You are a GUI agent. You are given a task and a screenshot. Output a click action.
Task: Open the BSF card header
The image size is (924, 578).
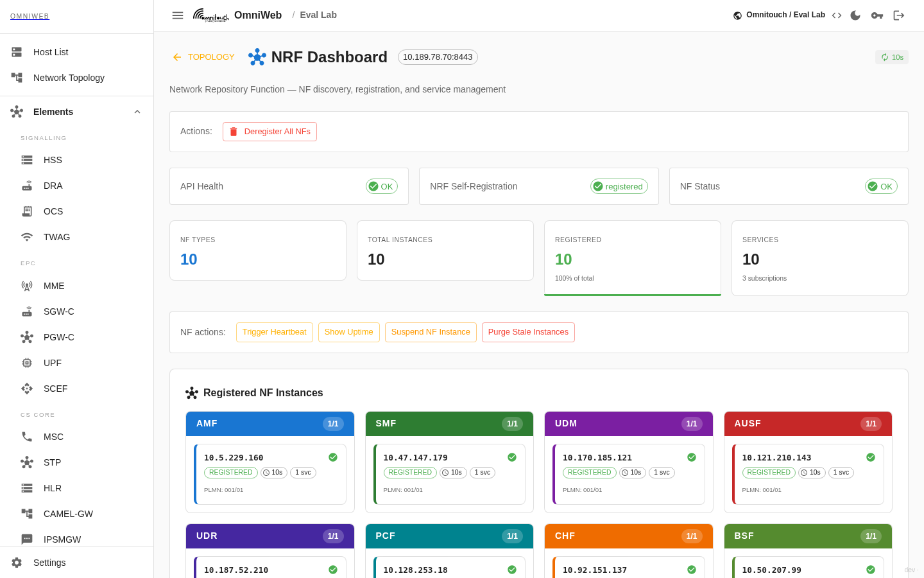coord(808,536)
